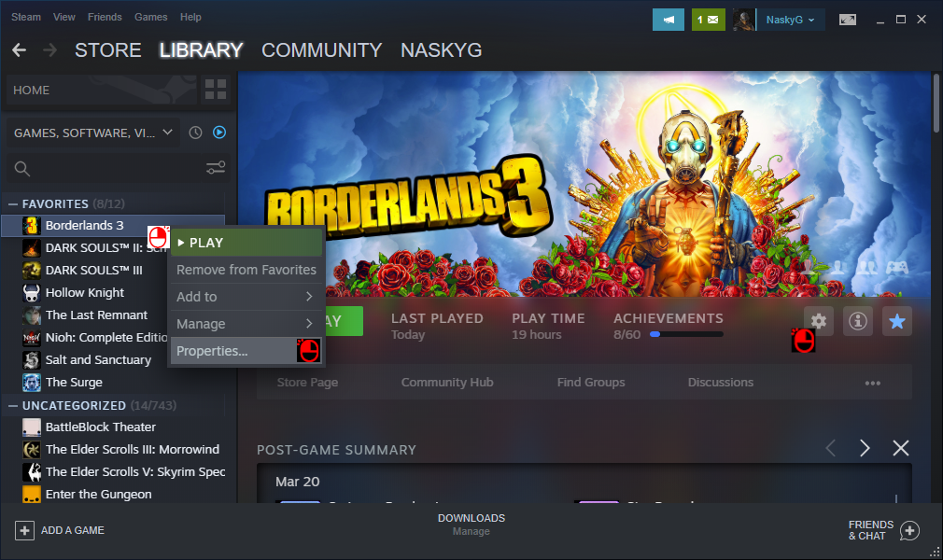The width and height of the screenshot is (943, 560).
Task: Go back with the back arrow
Action: (x=20, y=49)
